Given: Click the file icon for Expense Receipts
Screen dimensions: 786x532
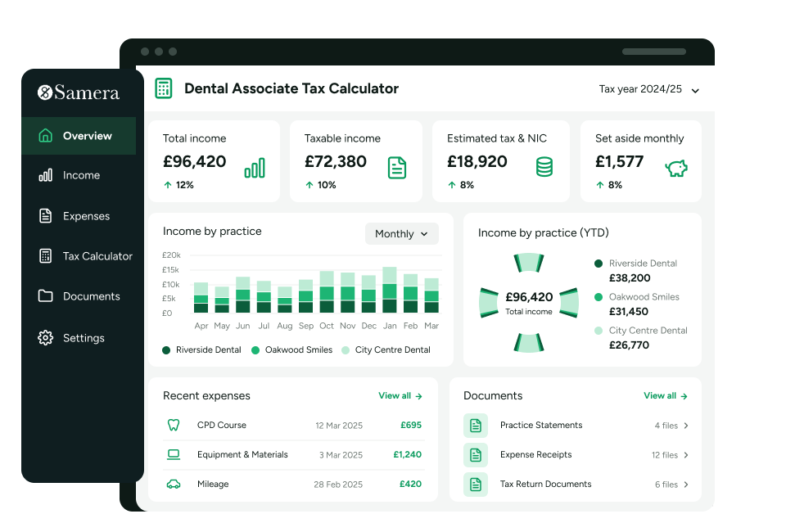Looking at the screenshot, I should [476, 455].
